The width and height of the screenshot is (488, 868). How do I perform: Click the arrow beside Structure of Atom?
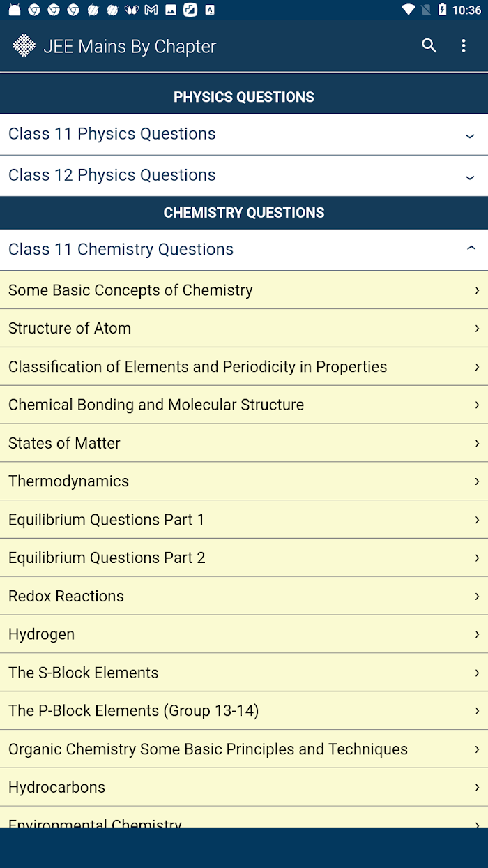point(477,328)
